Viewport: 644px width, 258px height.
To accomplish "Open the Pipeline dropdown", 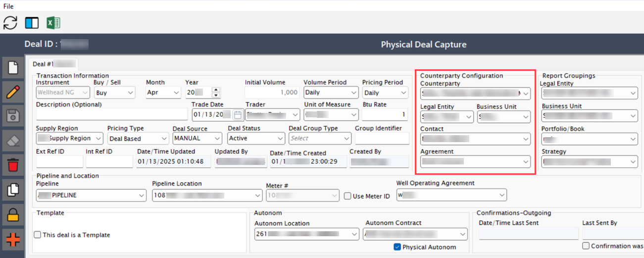I will pyautogui.click(x=92, y=195).
